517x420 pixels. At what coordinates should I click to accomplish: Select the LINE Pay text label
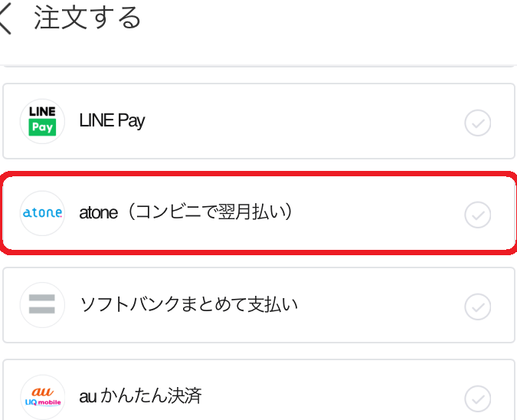112,121
